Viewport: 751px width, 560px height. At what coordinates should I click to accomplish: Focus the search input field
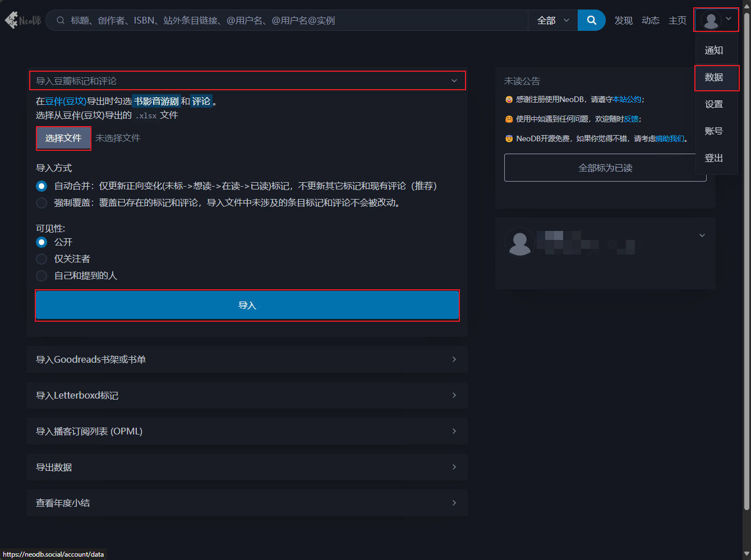coord(292,20)
